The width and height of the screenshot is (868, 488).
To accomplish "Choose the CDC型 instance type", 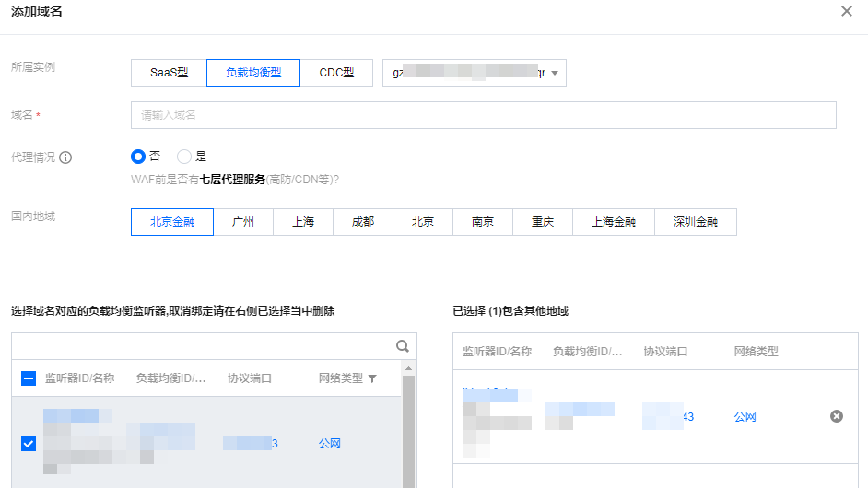I will tap(336, 73).
